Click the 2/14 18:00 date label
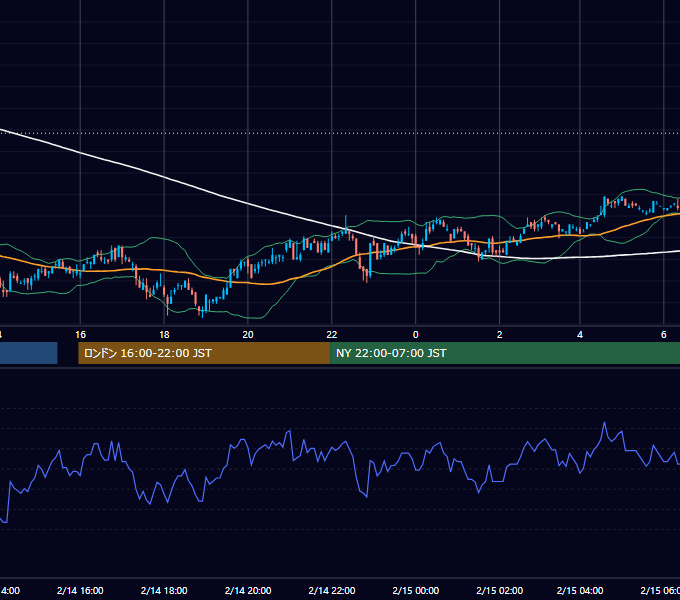680x600 pixels. tap(164, 591)
